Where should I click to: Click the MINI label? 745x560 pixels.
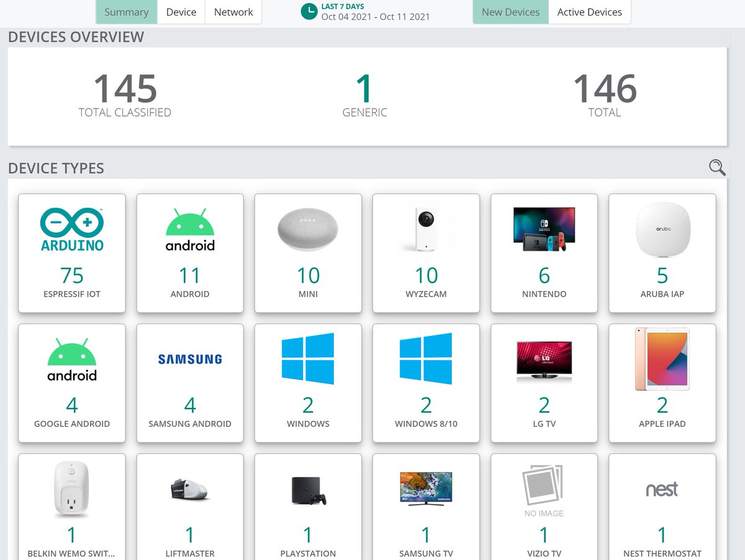click(308, 294)
